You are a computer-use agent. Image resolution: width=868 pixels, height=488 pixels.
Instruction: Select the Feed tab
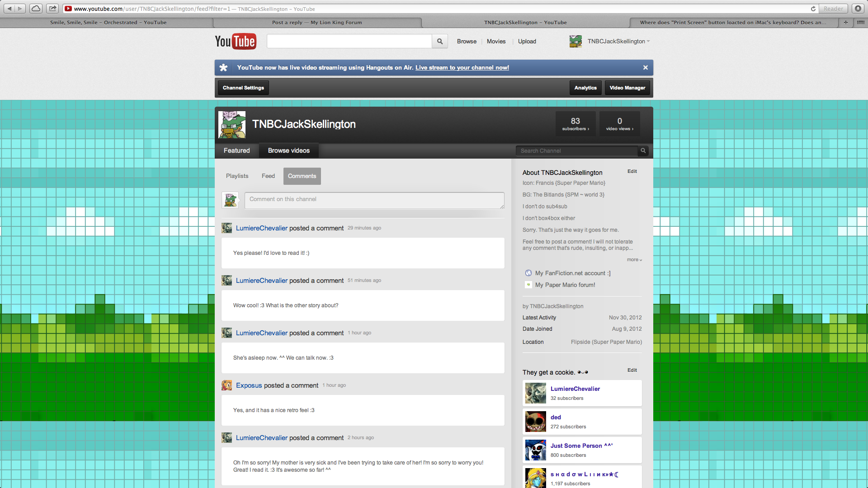pos(268,176)
